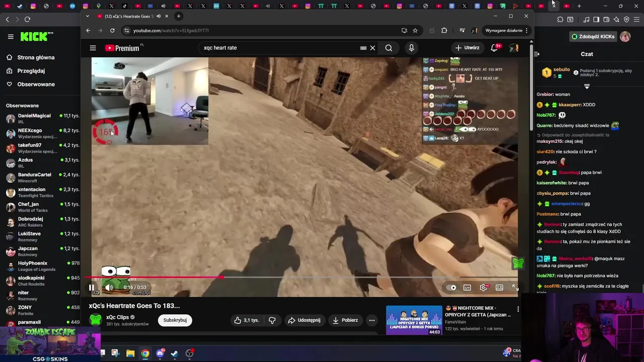Mute tab via speaker icon on tab

(x=158, y=16)
